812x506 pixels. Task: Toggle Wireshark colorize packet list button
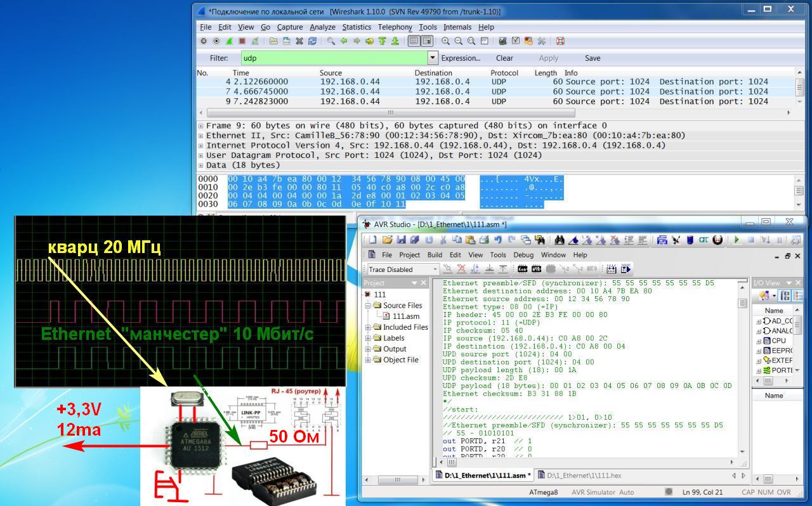click(414, 41)
